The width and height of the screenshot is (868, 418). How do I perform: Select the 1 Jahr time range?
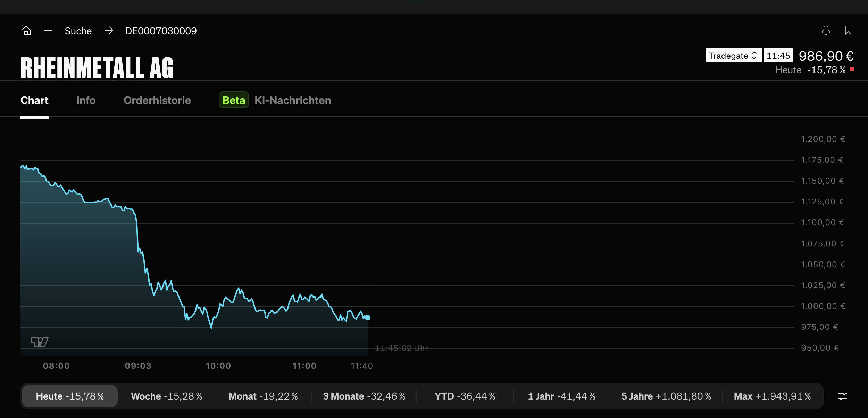(x=562, y=396)
